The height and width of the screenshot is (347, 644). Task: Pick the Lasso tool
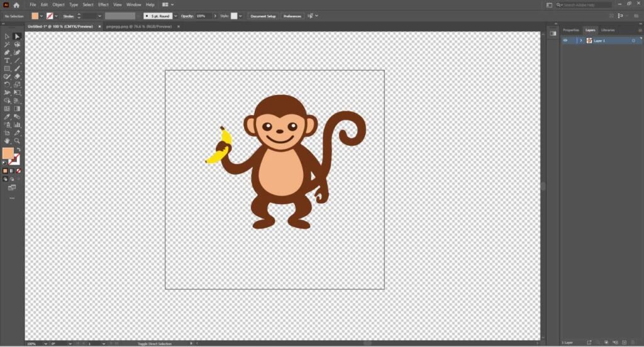click(17, 45)
